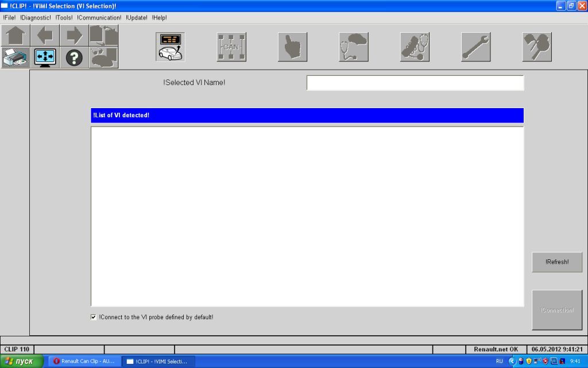Click the last greyed toolbar icon on right
The image size is (588, 368).
coord(537,47)
